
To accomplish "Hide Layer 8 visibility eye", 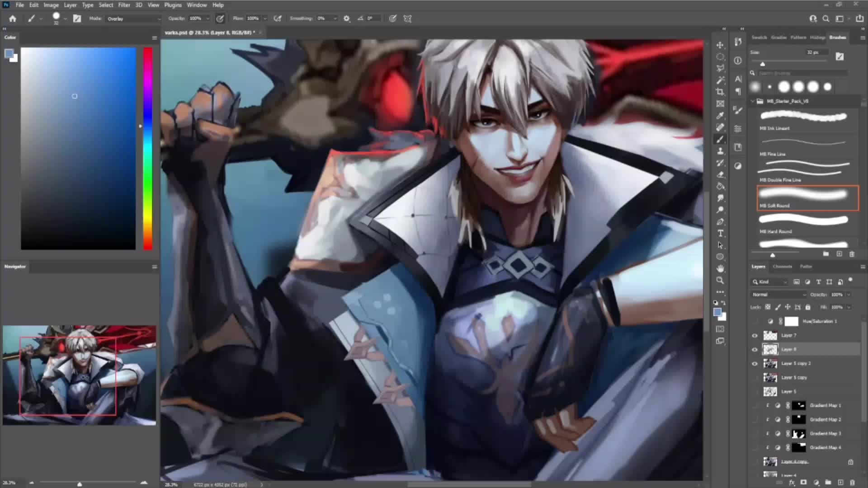I will (755, 349).
